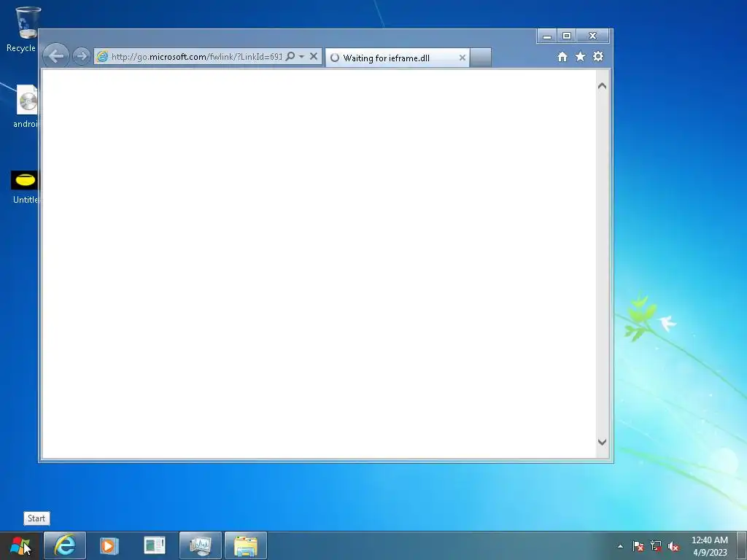Click the address bar URL field

(x=196, y=57)
